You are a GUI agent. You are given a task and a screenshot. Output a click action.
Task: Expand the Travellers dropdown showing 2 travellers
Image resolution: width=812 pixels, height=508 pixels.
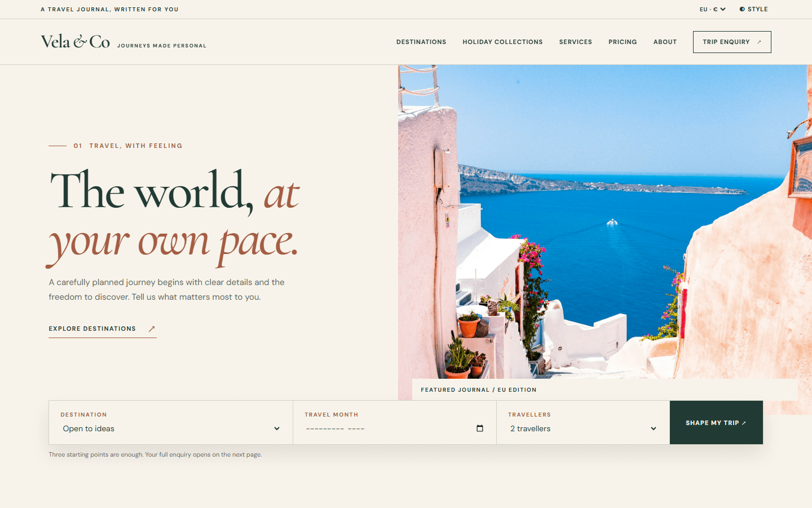click(583, 428)
